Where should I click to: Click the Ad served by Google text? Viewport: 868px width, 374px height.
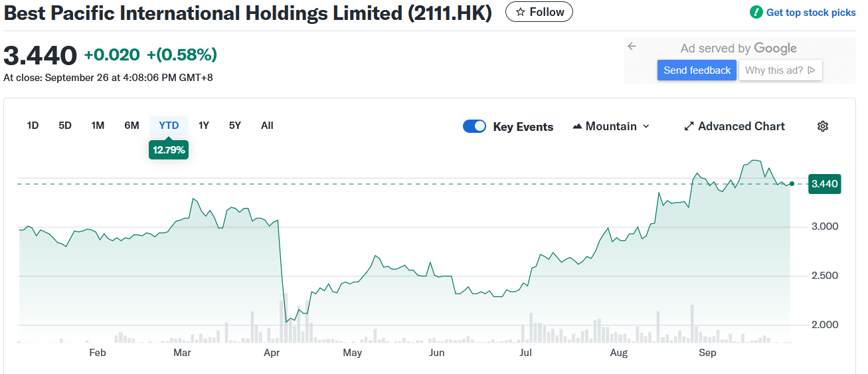[x=738, y=48]
